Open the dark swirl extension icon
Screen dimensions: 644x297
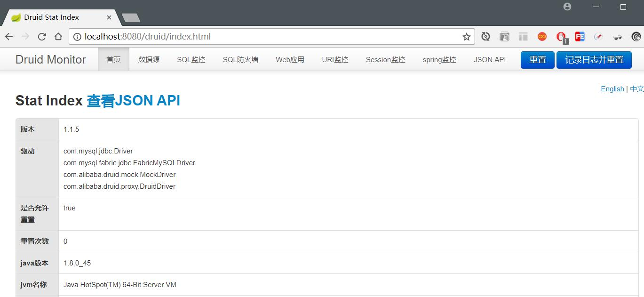(x=636, y=36)
